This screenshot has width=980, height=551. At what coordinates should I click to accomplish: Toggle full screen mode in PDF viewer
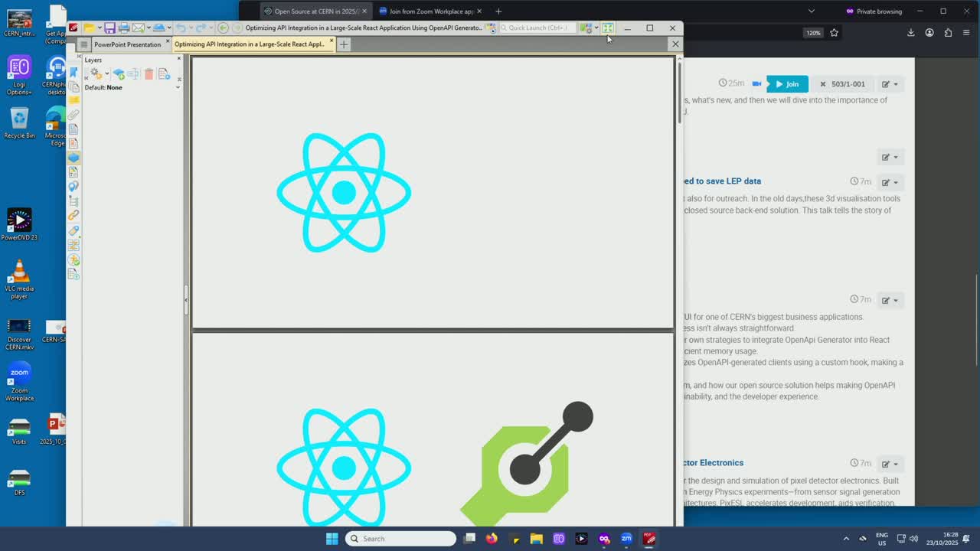[x=608, y=28]
